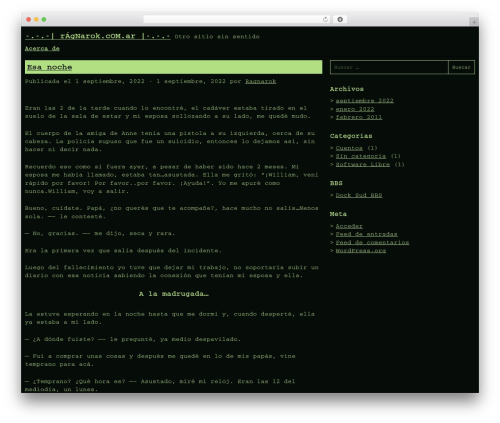Open the enero 2022 archive
The image size is (500, 423).
pyautogui.click(x=355, y=109)
